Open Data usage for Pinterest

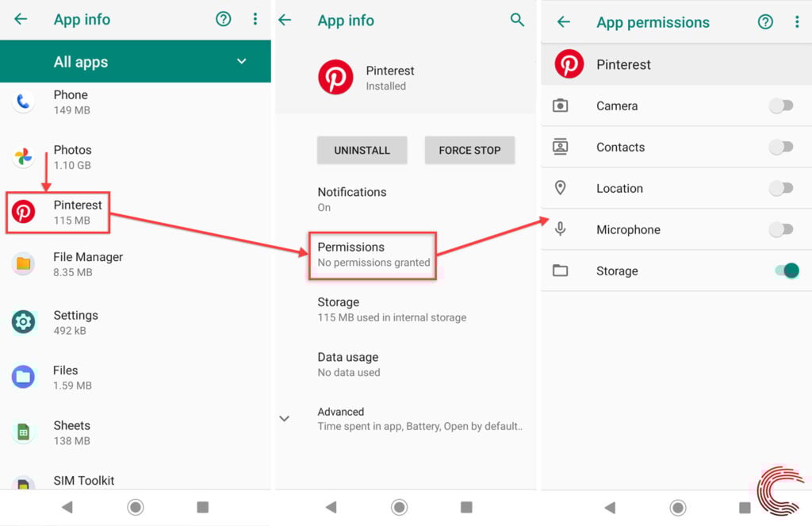[405, 364]
